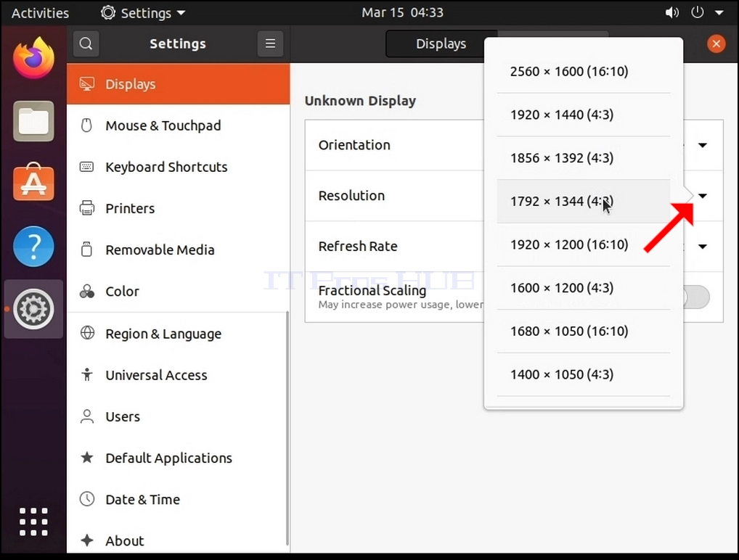This screenshot has width=739, height=560.
Task: Select 1920 × 1200 (16:10) resolution
Action: tap(584, 244)
